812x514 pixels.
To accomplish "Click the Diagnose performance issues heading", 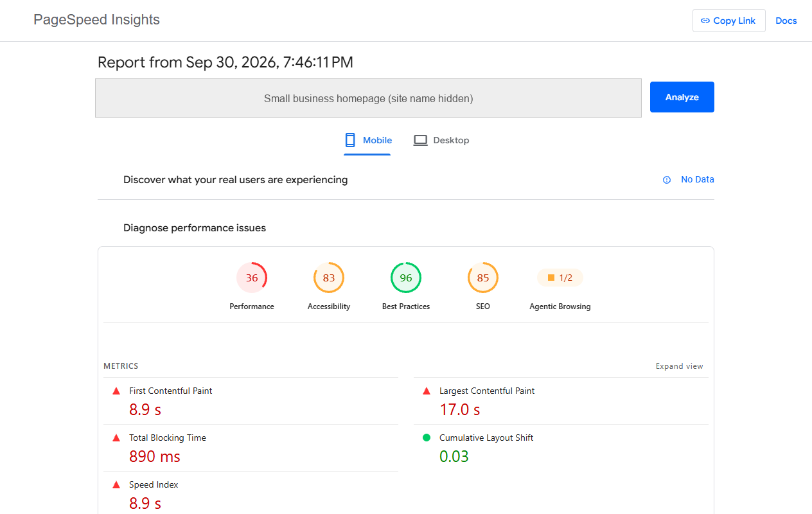I will pyautogui.click(x=195, y=227).
